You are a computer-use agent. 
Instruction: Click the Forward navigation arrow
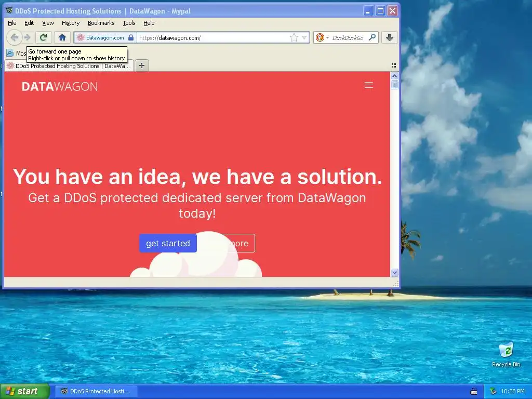(x=28, y=37)
